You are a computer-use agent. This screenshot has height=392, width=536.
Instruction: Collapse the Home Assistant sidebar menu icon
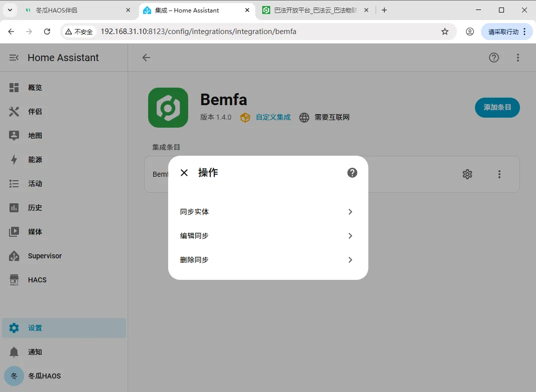click(x=14, y=58)
